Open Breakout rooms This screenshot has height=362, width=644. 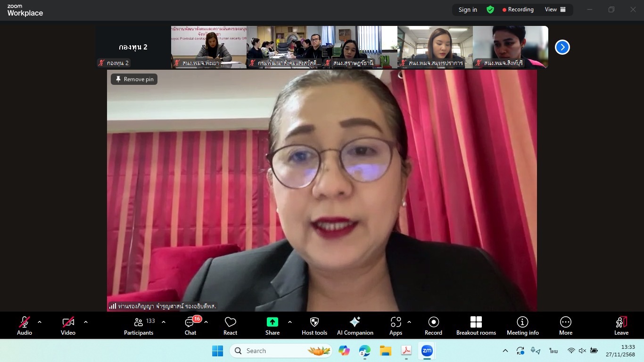click(x=476, y=326)
